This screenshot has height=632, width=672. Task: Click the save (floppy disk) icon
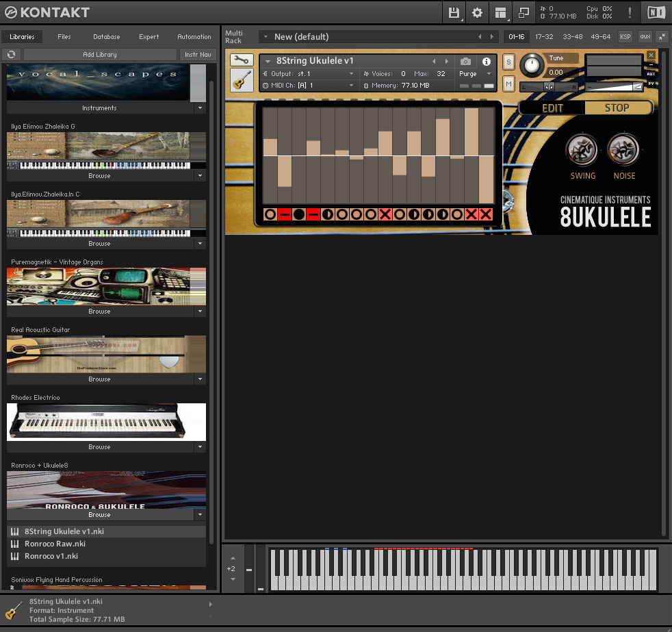454,13
